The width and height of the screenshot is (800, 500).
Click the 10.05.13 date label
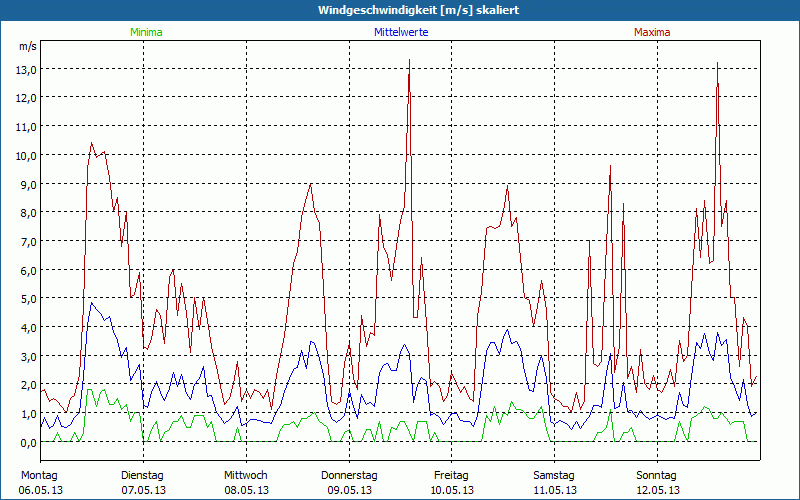pos(452,491)
